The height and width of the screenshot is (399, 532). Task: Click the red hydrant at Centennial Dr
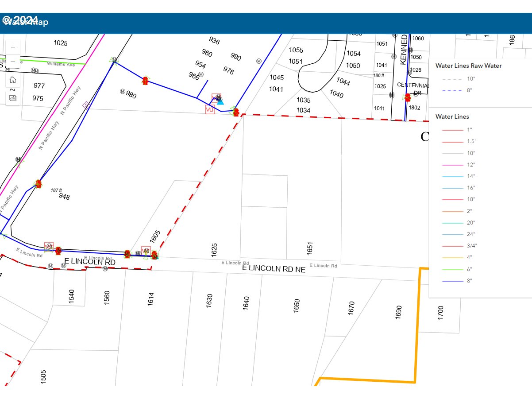(407, 97)
